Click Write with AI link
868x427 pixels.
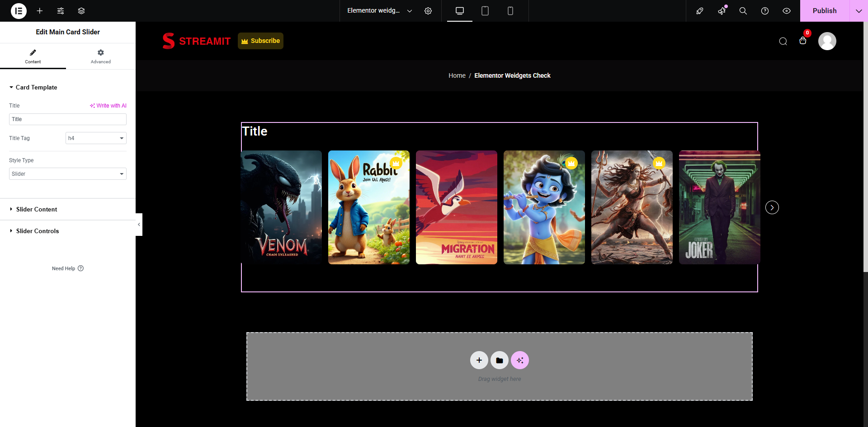point(108,106)
